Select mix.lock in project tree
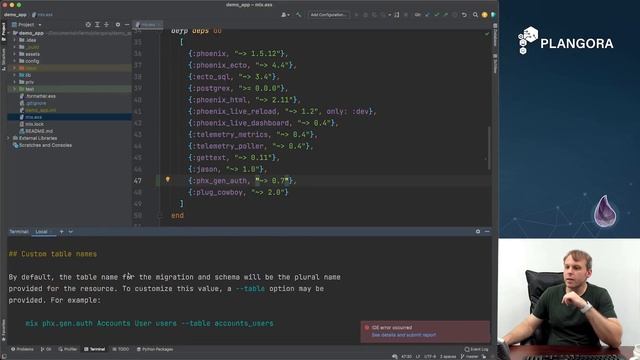Screen dimensions: 640x360 (x=34, y=124)
